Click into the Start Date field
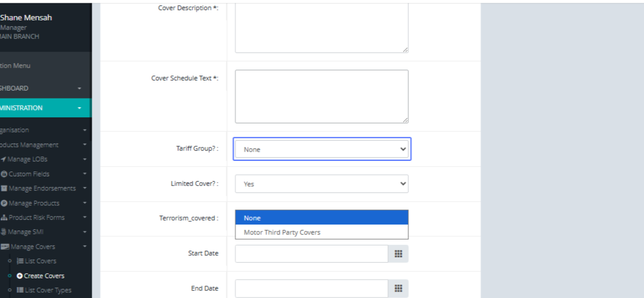 pyautogui.click(x=311, y=254)
